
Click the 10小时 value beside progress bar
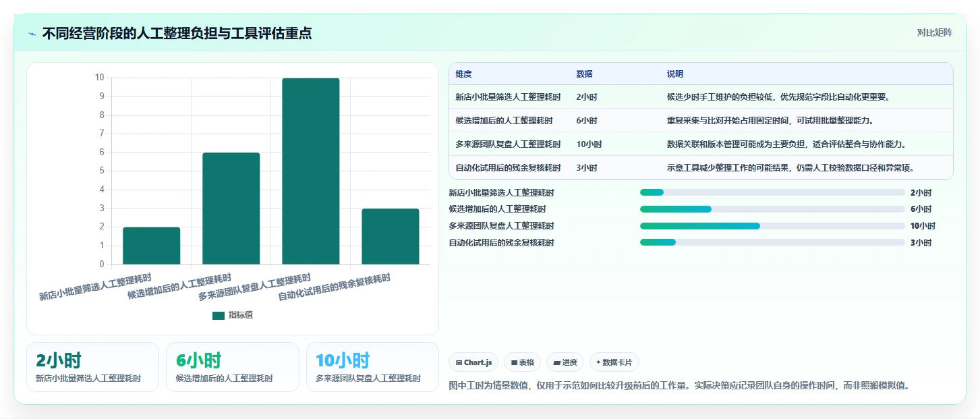[923, 226]
